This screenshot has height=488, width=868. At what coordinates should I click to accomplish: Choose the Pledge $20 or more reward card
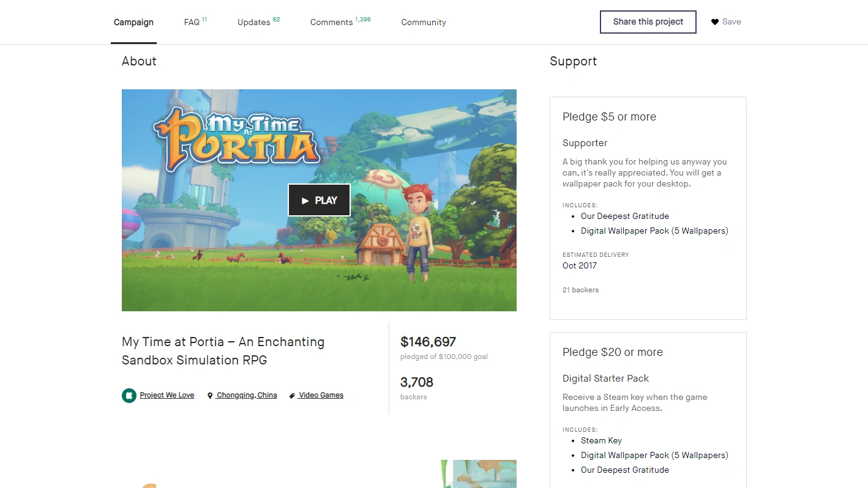(648, 410)
